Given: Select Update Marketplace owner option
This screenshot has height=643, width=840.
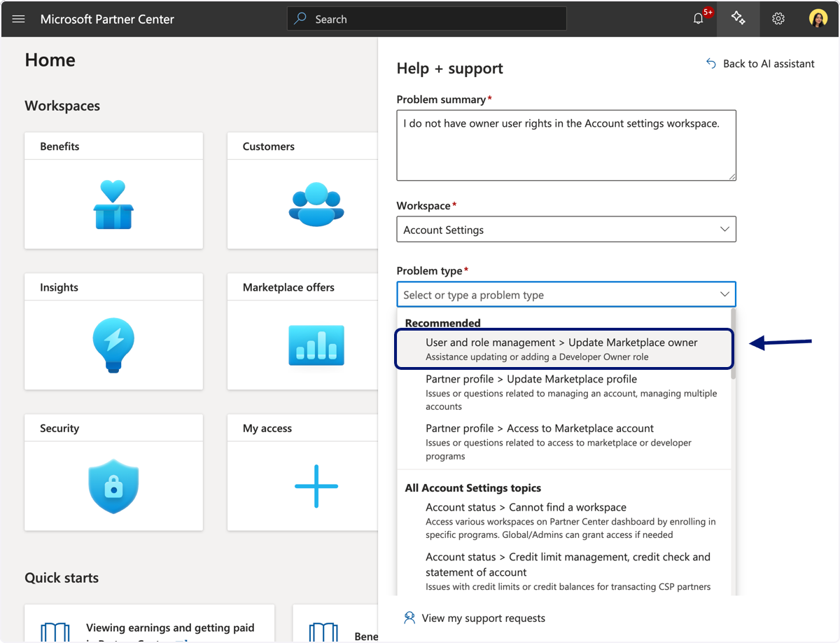Looking at the screenshot, I should coord(564,349).
